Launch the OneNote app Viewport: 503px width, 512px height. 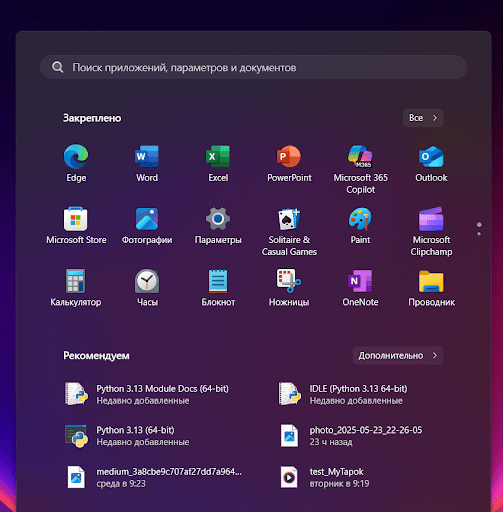pyautogui.click(x=360, y=288)
